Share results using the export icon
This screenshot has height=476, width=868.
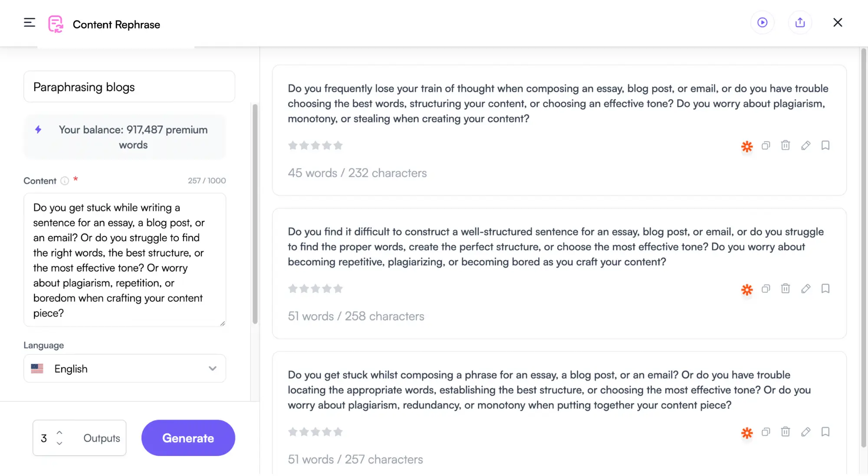pos(800,22)
